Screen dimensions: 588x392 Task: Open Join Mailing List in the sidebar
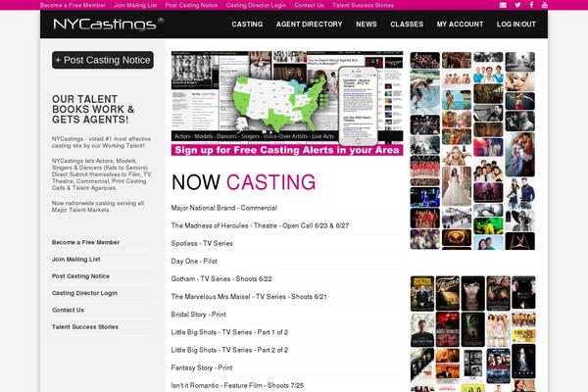[76, 259]
